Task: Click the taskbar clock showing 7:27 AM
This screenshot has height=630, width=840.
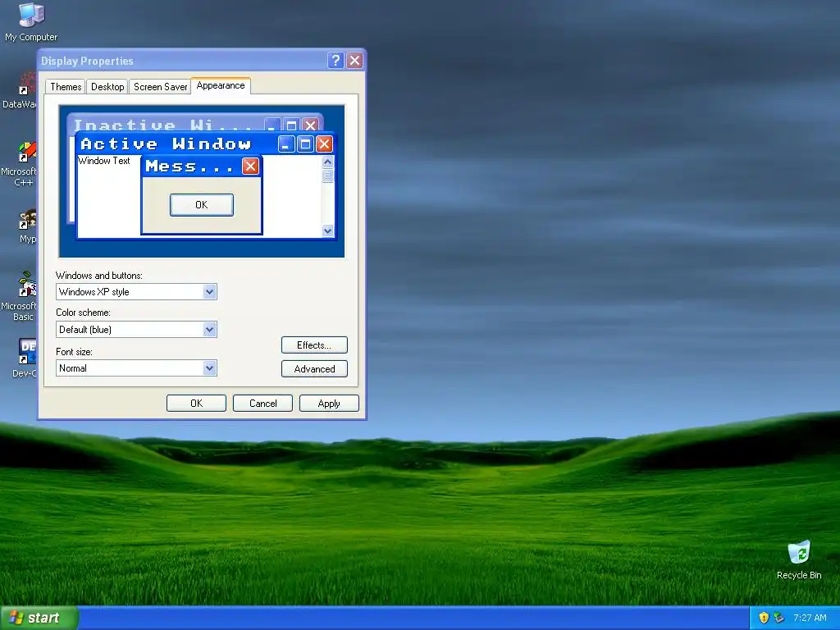Action: (810, 618)
